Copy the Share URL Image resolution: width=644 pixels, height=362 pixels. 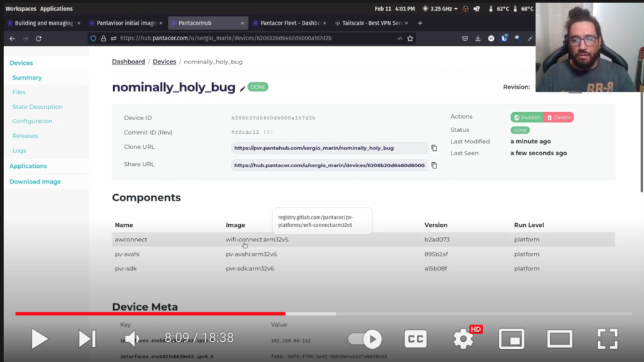click(434, 165)
